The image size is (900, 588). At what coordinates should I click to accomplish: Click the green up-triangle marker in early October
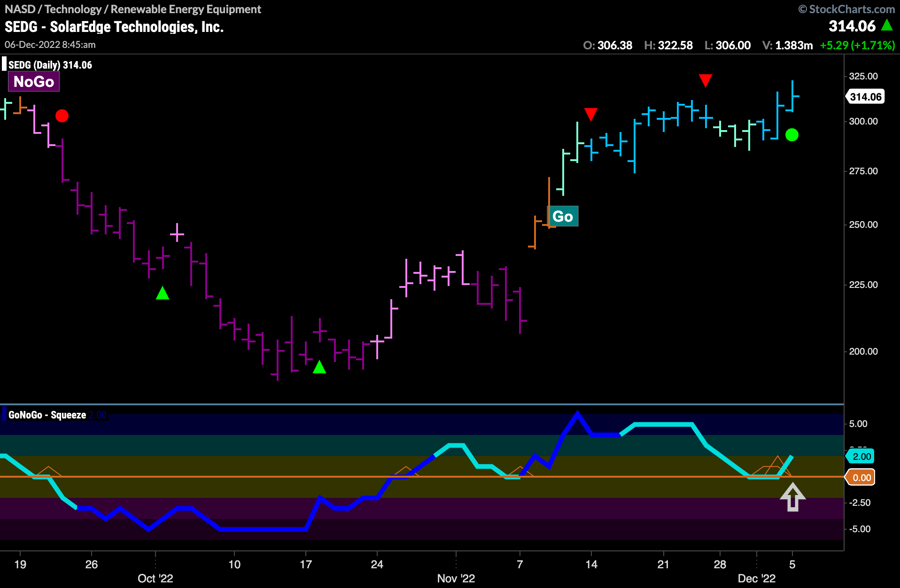click(x=163, y=293)
